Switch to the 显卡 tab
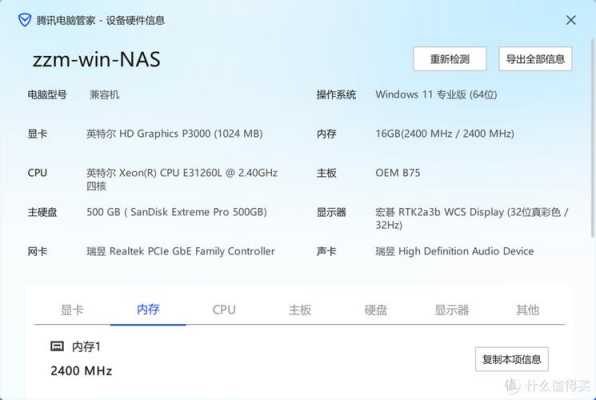 (x=72, y=310)
